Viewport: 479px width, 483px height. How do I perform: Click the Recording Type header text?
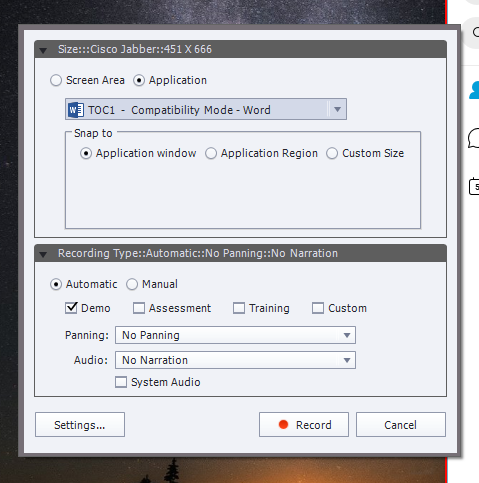(x=198, y=253)
